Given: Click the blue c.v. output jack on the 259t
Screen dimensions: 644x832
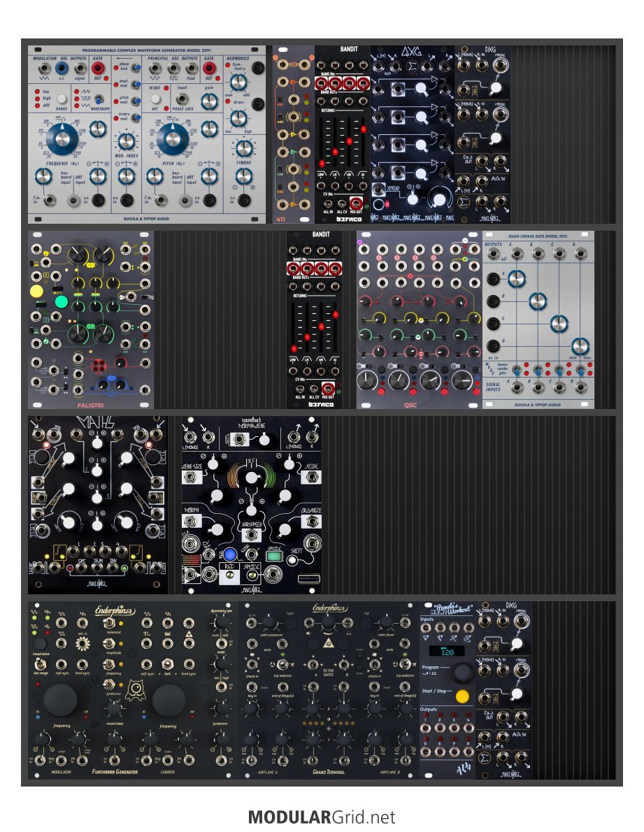Looking at the screenshot, I should [x=62, y=68].
